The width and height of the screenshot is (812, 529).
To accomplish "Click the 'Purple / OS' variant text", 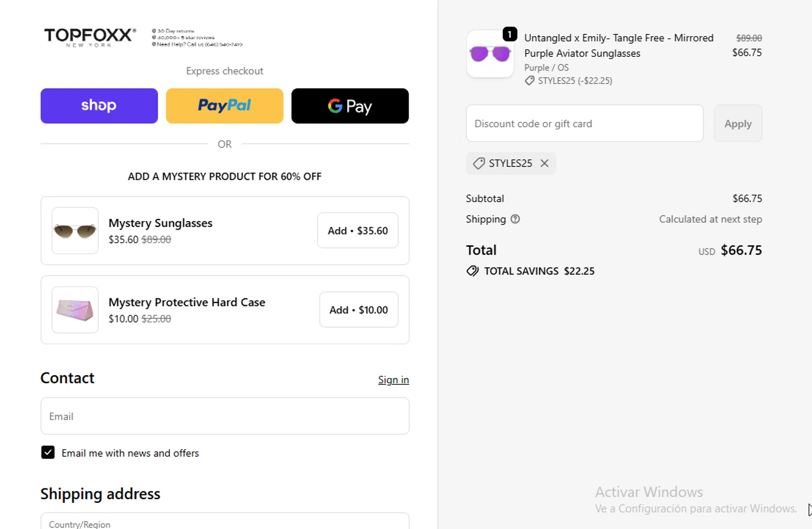I will (x=546, y=68).
